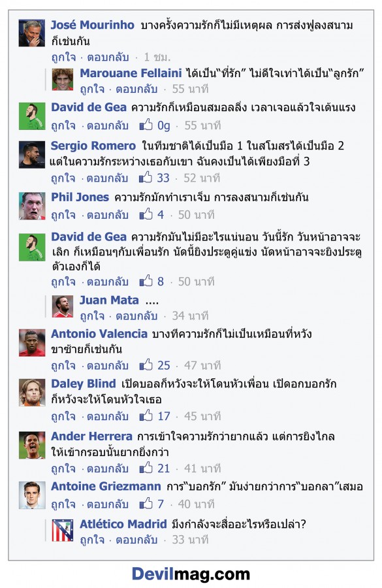Click the thumbs-up icon on Sergio Romero's comment

coord(146,177)
